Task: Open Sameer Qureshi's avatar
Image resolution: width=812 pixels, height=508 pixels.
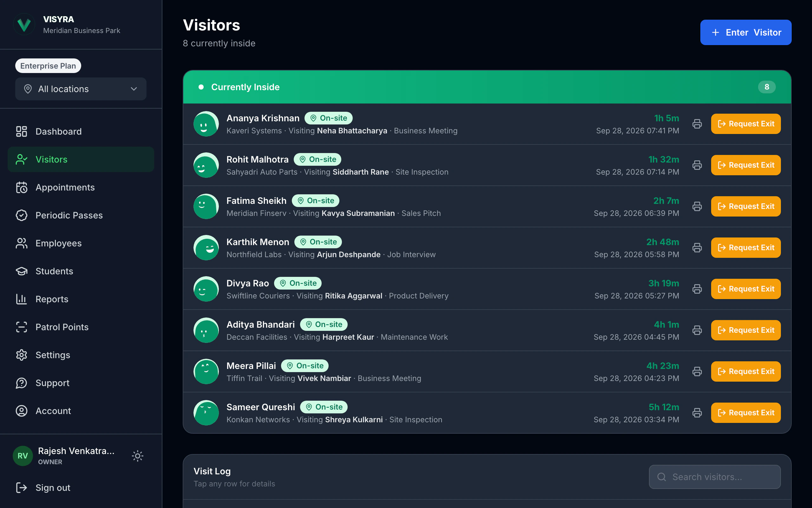Action: coord(206,413)
